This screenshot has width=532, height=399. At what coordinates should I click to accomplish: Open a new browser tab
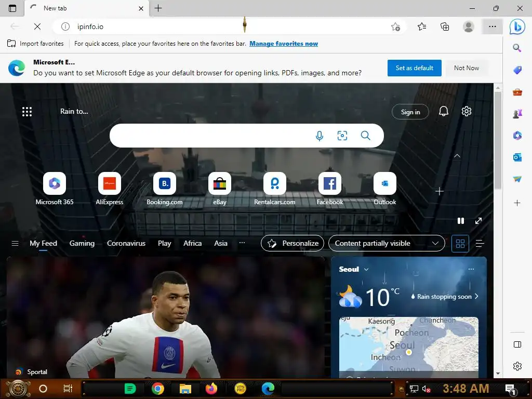point(158,8)
